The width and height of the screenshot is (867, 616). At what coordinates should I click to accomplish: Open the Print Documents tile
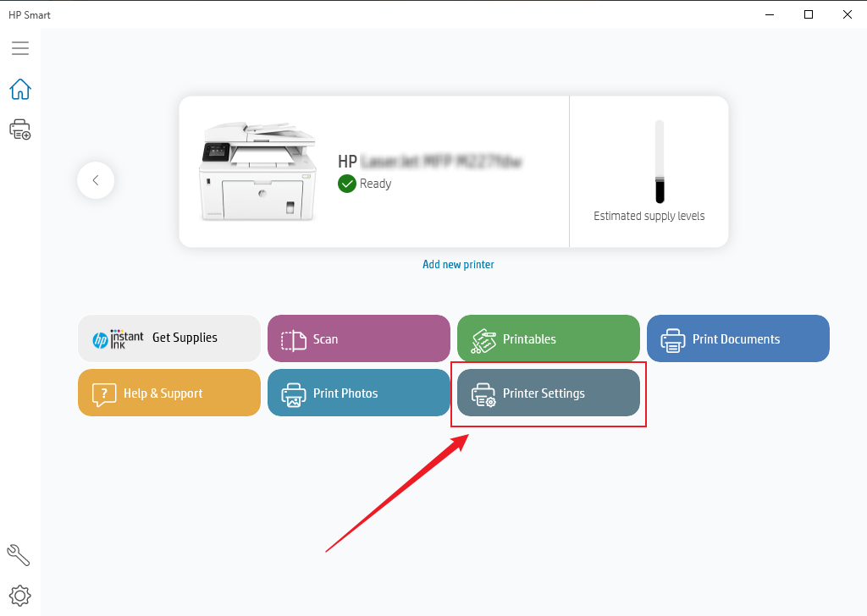[738, 338]
